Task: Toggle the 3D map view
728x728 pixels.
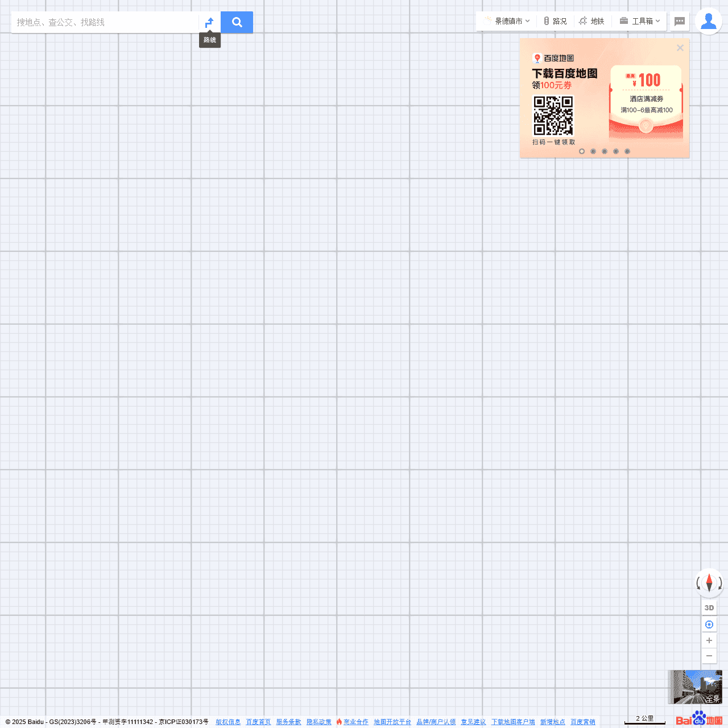Action: 709,608
